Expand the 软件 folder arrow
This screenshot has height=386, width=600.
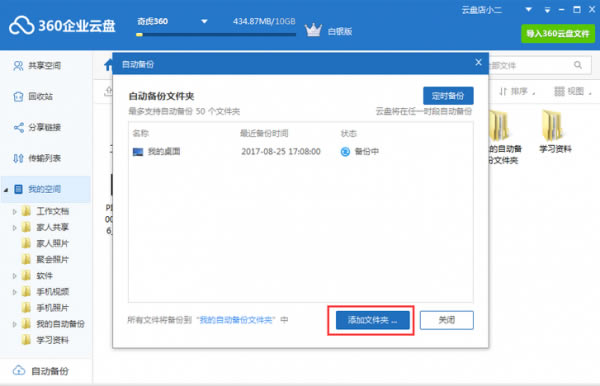point(15,275)
